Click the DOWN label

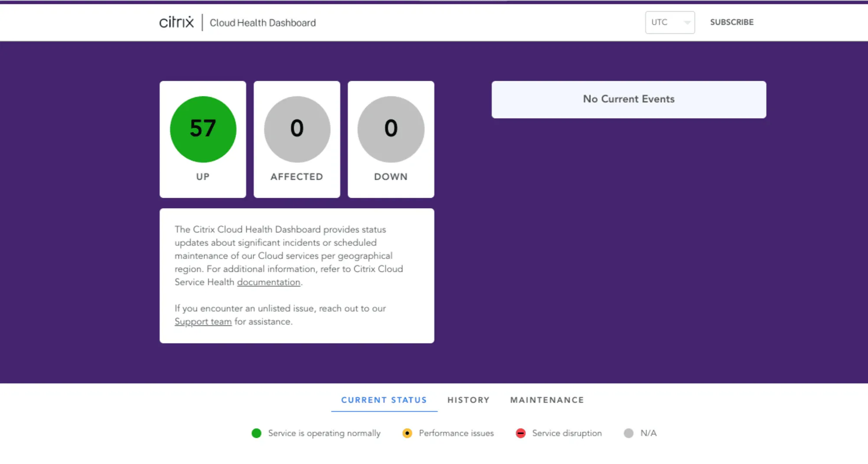pos(391,177)
